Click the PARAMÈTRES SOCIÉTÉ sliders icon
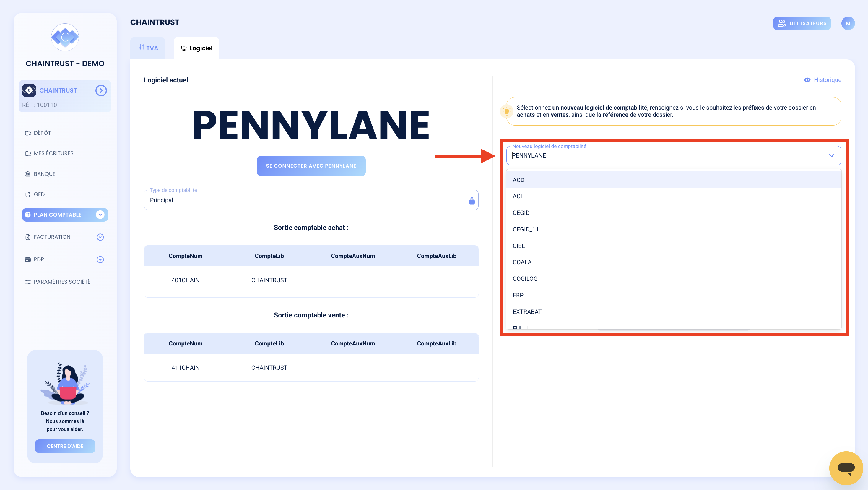The height and width of the screenshot is (490, 868). click(x=28, y=282)
